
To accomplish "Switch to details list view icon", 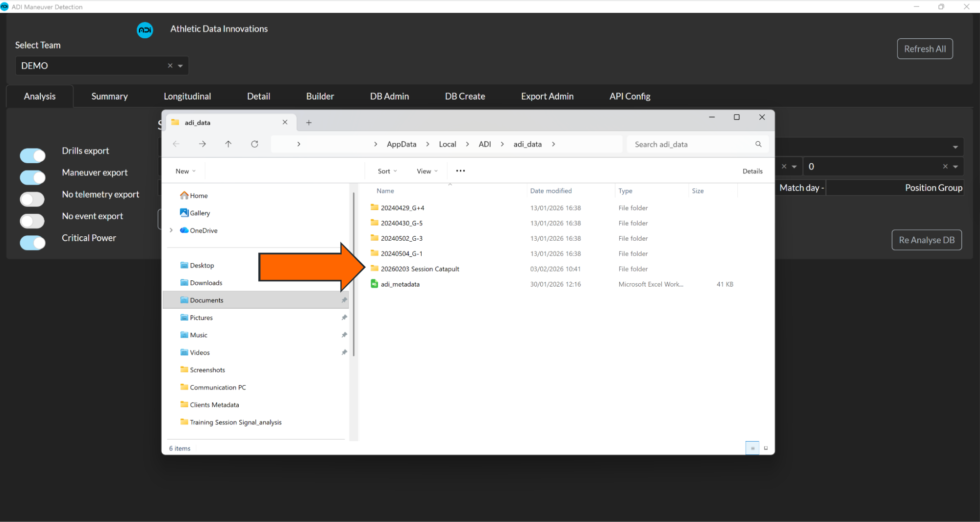I will pos(752,448).
